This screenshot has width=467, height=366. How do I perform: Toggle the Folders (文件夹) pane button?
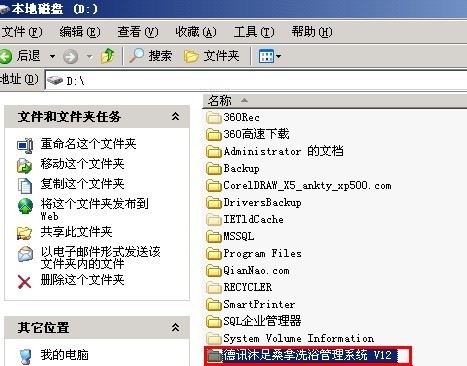(x=212, y=56)
